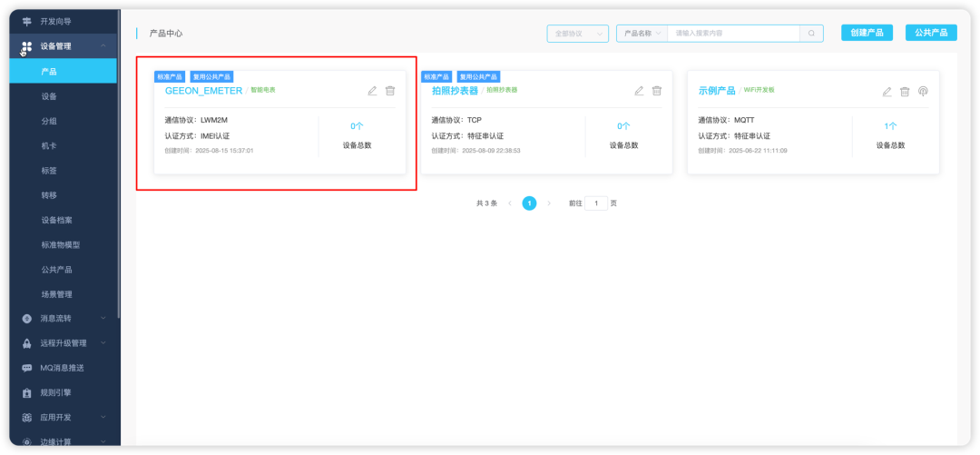The height and width of the screenshot is (455, 980).
Task: Collapse the 设备管理 sidebar section
Action: 64,46
